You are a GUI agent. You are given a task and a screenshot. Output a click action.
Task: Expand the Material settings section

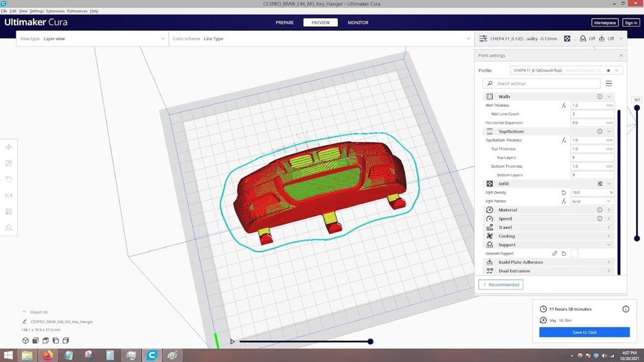coord(548,210)
